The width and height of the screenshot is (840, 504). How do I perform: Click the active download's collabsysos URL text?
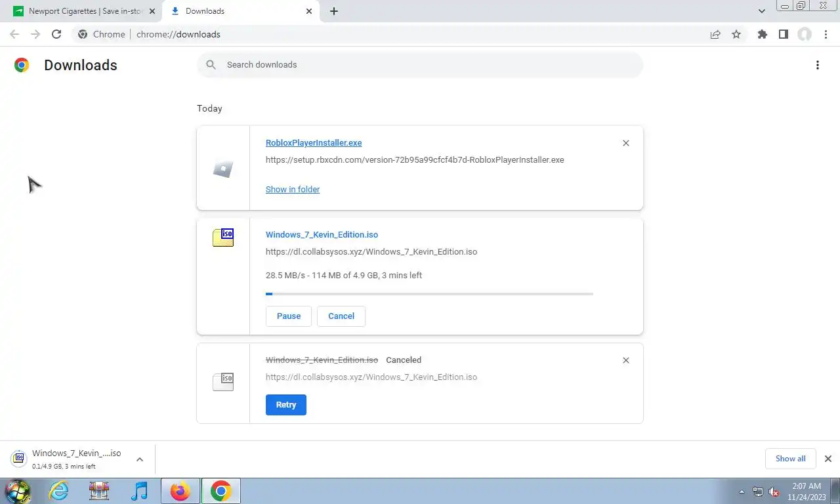click(371, 252)
